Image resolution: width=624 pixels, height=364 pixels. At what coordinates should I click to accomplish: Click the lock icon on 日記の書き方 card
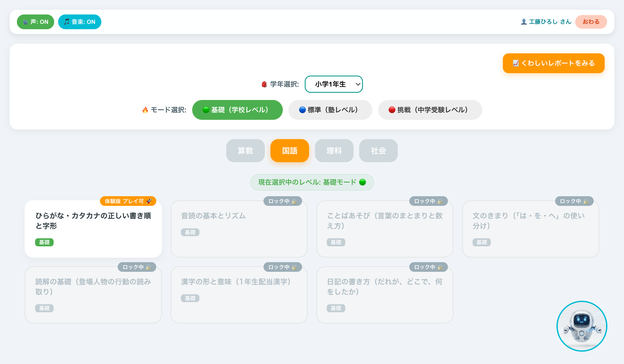click(440, 267)
